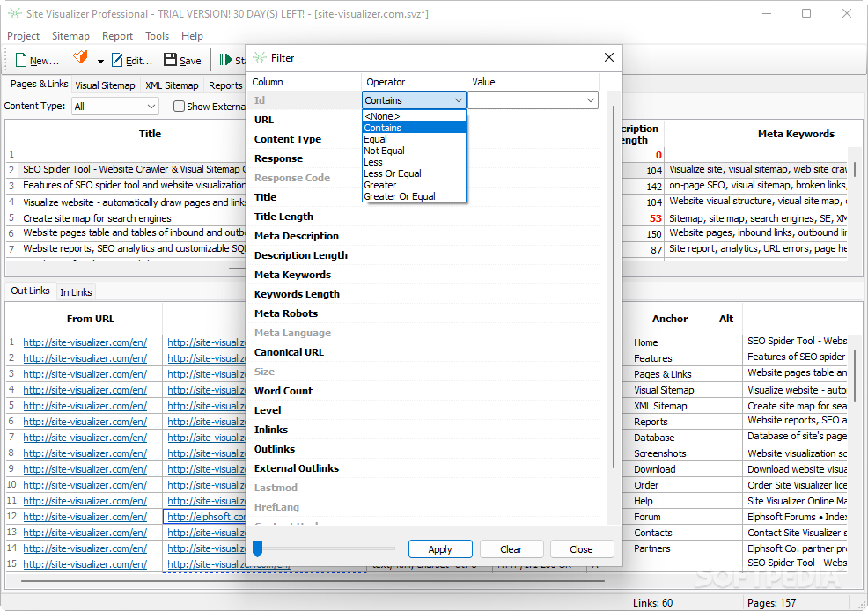The image size is (868, 611).
Task: Choose Less Or Equal operator option
Action: [414, 173]
